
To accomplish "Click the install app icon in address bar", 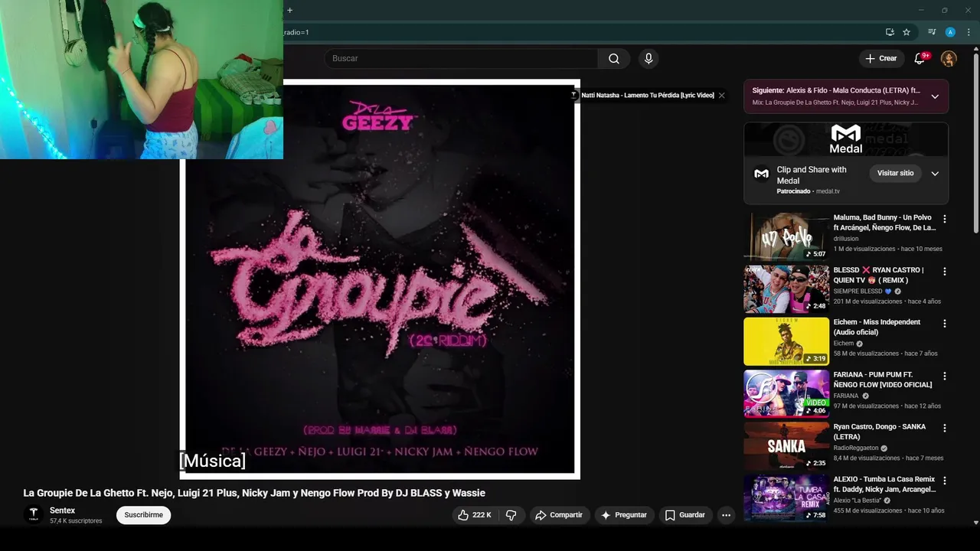I will [890, 32].
